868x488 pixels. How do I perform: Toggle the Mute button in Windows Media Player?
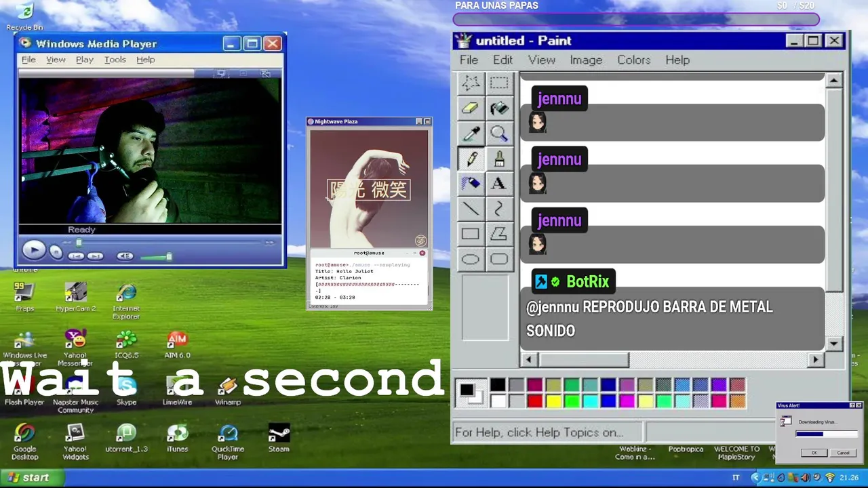coord(125,256)
